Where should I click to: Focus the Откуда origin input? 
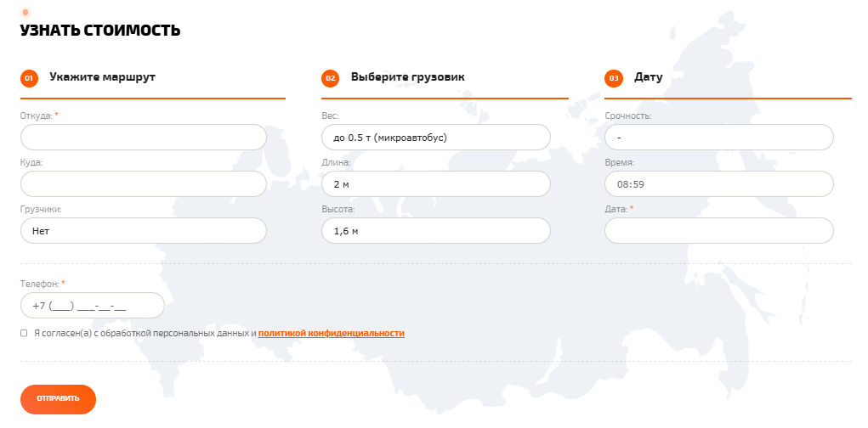click(143, 137)
